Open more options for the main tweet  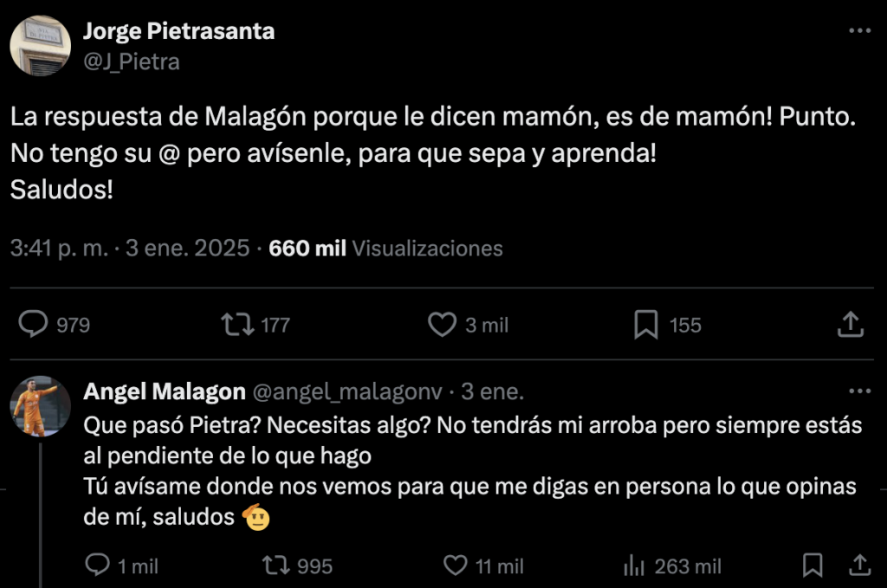click(859, 31)
